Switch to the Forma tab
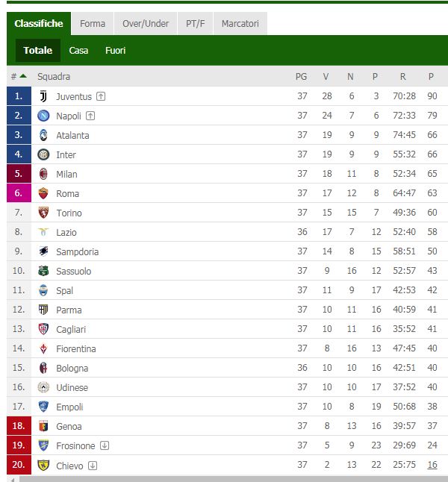This screenshot has width=448, height=482. click(93, 24)
